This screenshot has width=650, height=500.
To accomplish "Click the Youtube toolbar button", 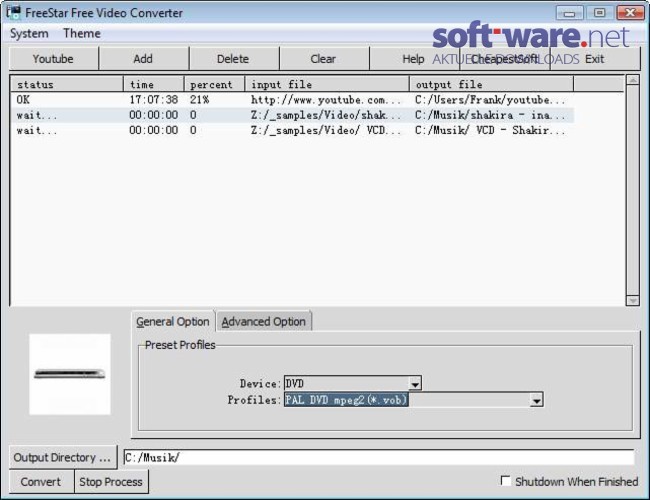I will point(53,59).
